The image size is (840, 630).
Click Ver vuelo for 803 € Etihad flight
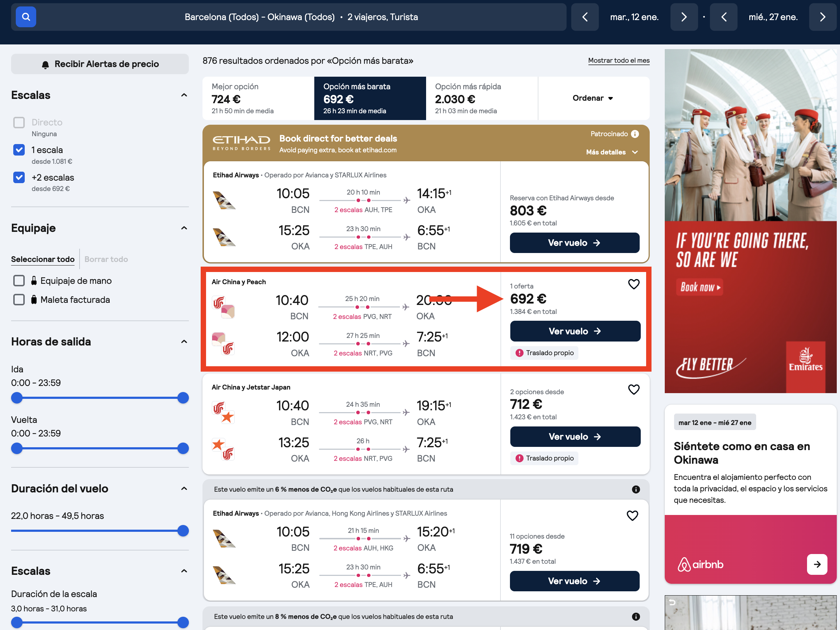574,243
